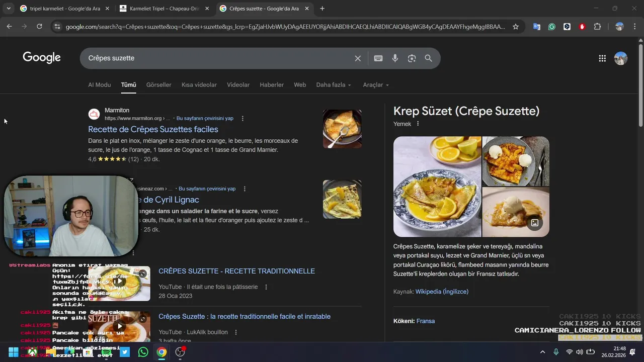Submit search with the magnifier icon
This screenshot has width=644, height=362.
point(428,58)
